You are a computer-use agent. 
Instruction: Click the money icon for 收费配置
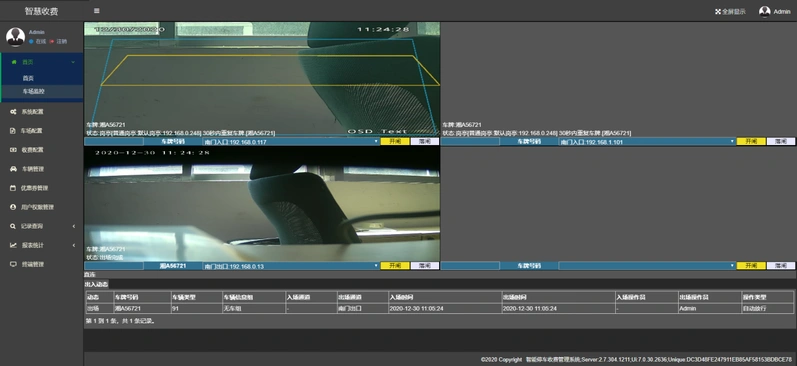coord(13,150)
